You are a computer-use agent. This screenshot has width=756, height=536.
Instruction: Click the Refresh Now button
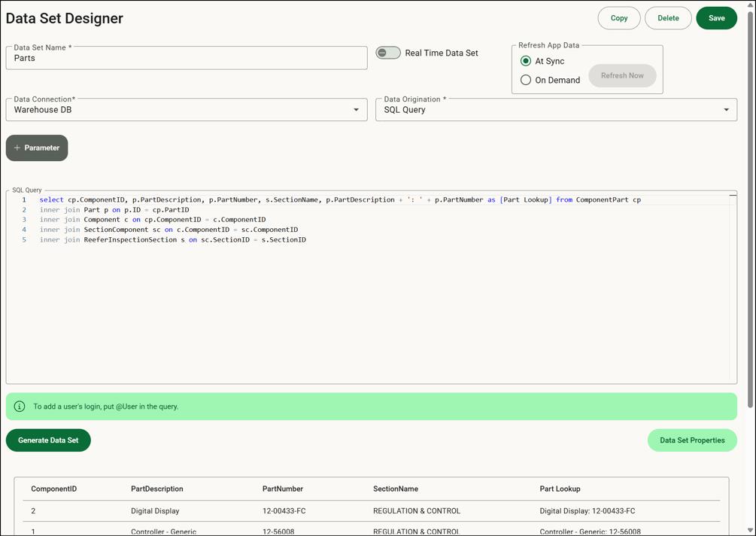[622, 75]
